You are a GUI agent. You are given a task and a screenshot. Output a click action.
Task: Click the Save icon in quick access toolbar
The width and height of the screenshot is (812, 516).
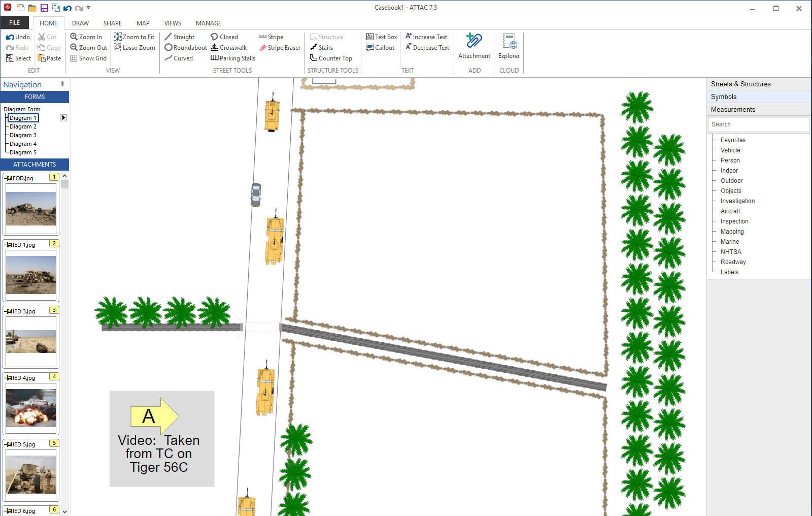(44, 8)
